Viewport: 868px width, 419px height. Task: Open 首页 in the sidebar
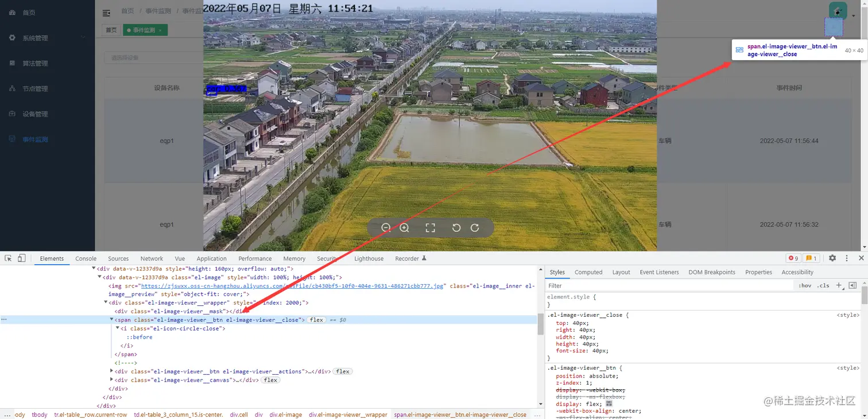click(47, 13)
